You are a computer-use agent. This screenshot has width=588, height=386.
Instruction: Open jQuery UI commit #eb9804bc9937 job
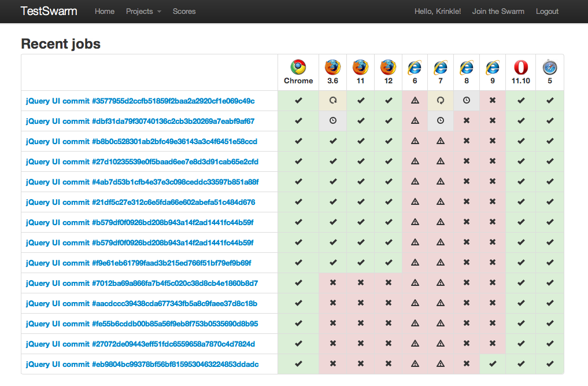click(x=142, y=365)
